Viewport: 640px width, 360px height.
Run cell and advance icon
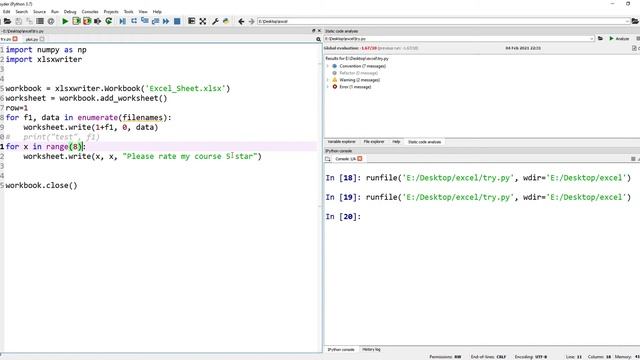coord(87,21)
